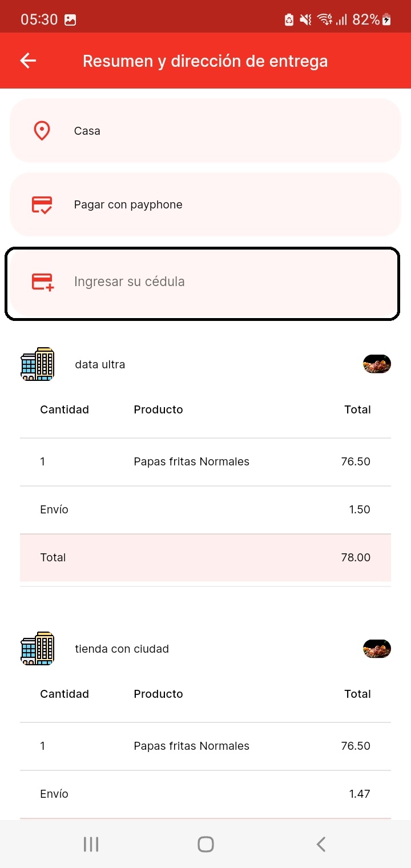The image size is (411, 868).
Task: Tap the Envío 1.50 shipping row
Action: click(205, 509)
